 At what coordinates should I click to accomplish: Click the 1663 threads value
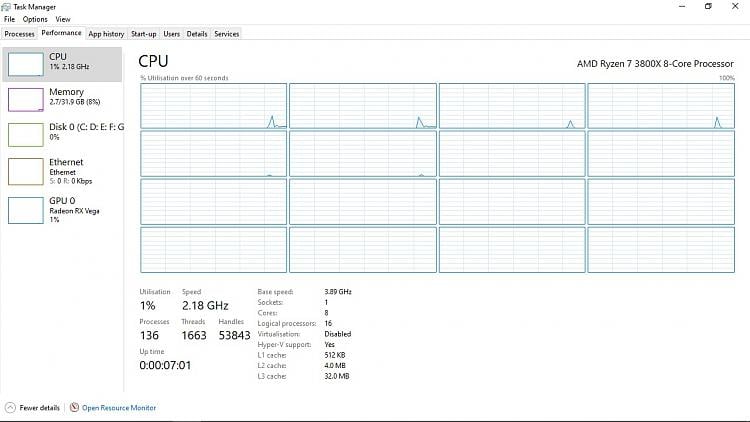tap(194, 335)
